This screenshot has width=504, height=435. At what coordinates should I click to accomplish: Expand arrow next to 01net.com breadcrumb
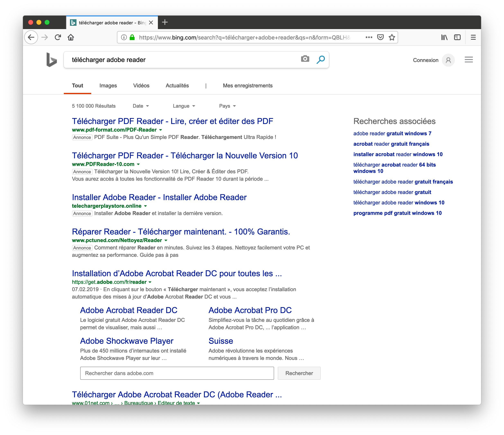[198, 403]
